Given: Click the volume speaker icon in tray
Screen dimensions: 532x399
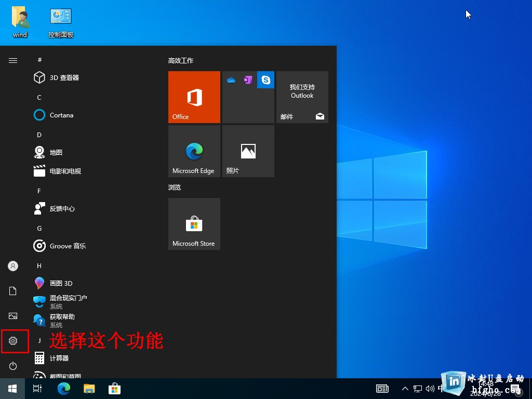Looking at the screenshot, I should coord(430,389).
